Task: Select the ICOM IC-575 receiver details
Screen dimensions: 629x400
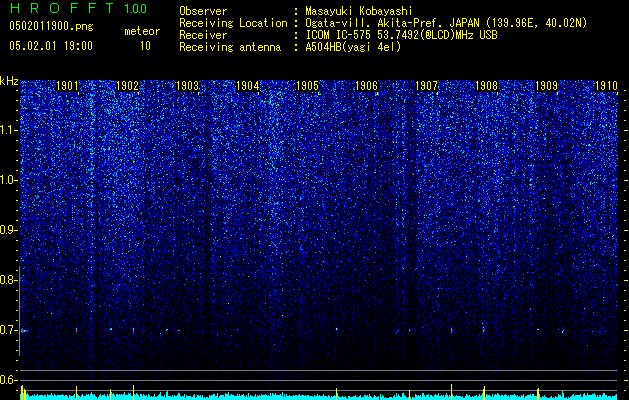Action: tap(401, 35)
